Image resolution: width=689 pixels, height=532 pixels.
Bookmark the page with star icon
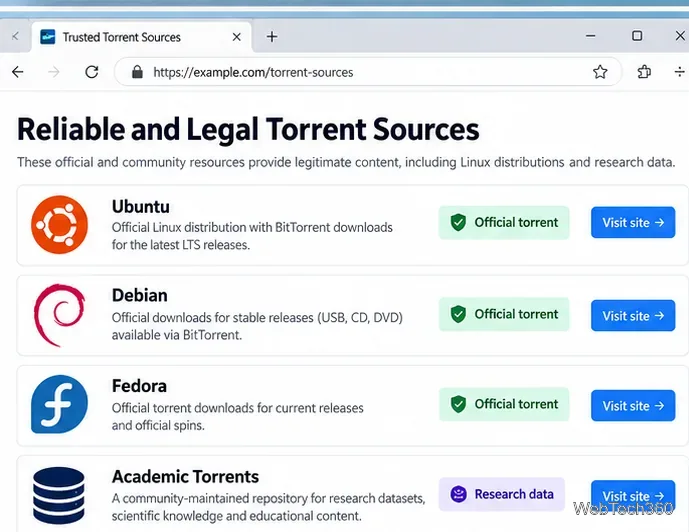tap(600, 72)
